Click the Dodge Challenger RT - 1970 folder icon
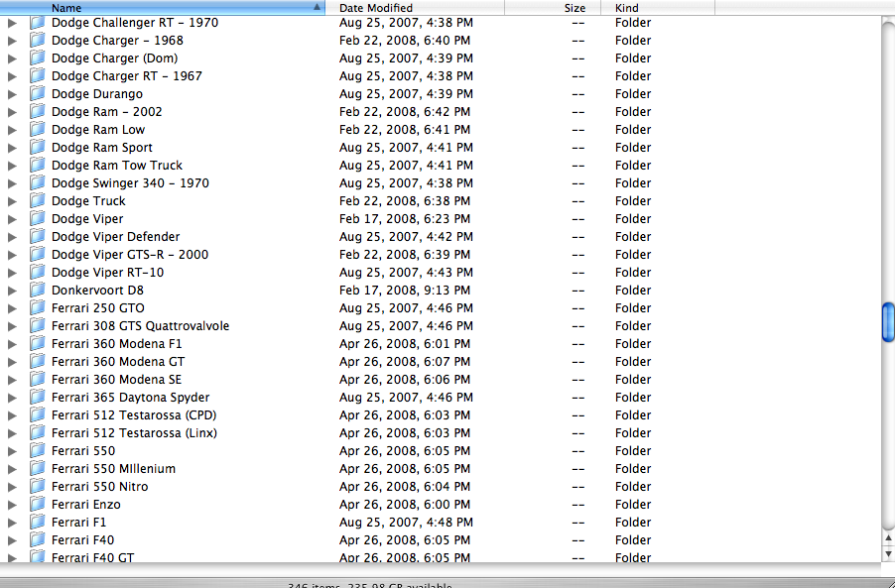Image resolution: width=895 pixels, height=588 pixels. tap(38, 23)
